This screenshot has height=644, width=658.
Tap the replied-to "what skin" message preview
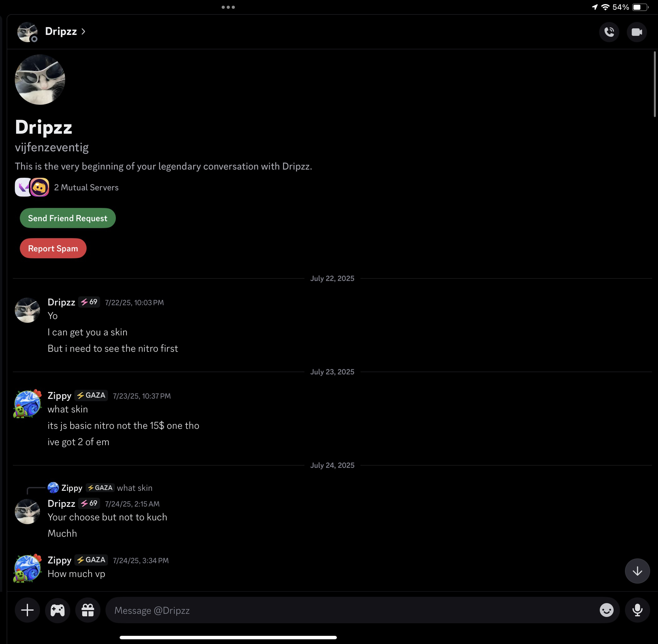coord(135,488)
